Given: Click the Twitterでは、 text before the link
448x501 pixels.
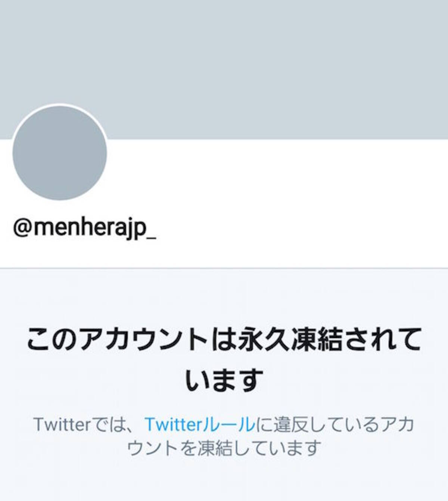Looking at the screenshot, I should (88, 424).
